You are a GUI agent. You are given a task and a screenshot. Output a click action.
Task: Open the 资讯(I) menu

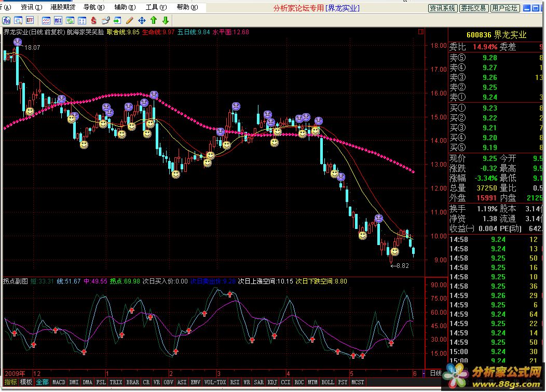(x=31, y=7)
